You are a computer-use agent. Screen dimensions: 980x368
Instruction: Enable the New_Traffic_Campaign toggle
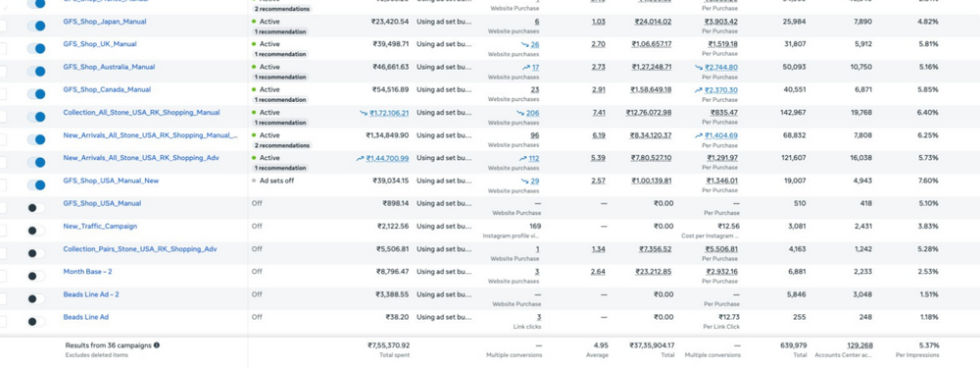click(x=36, y=231)
